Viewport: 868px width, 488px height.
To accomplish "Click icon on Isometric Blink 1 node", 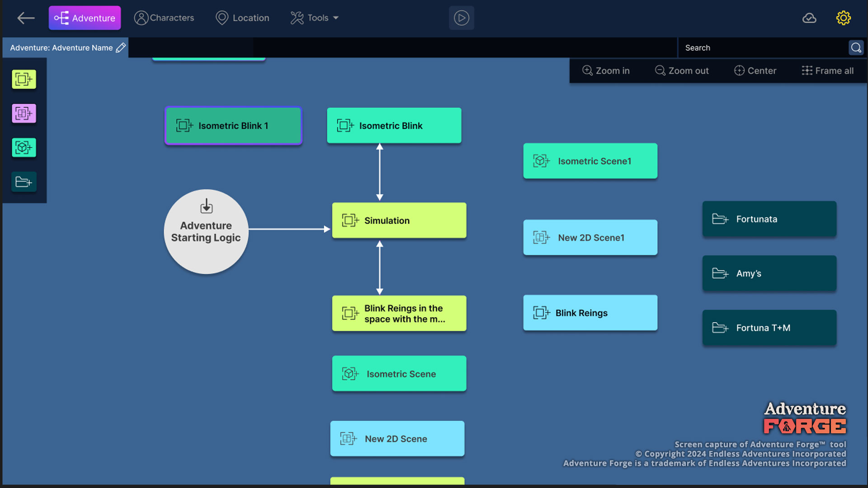I will tap(184, 126).
